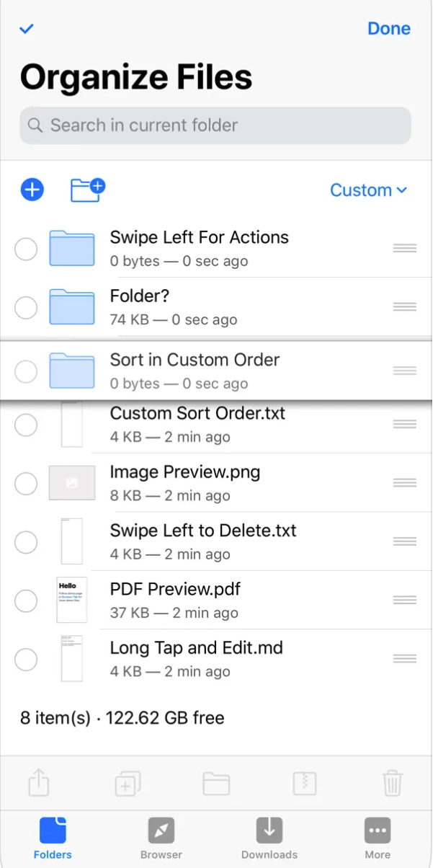The image size is (438, 868).
Task: Tap the duplicate icon in bottom toolbar
Action: (x=128, y=783)
